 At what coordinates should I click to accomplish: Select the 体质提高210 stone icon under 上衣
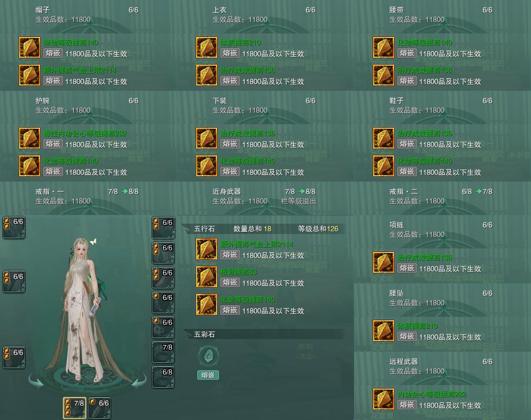click(207, 47)
